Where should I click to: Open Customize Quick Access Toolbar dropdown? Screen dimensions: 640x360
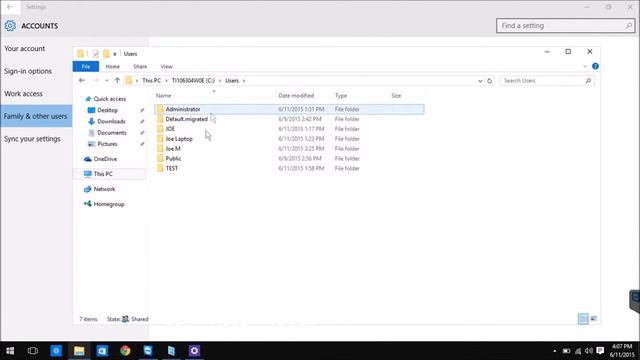click(115, 54)
